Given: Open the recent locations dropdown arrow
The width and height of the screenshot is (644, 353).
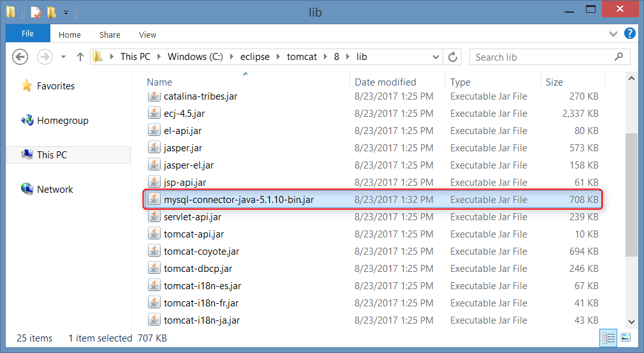Looking at the screenshot, I should click(63, 57).
